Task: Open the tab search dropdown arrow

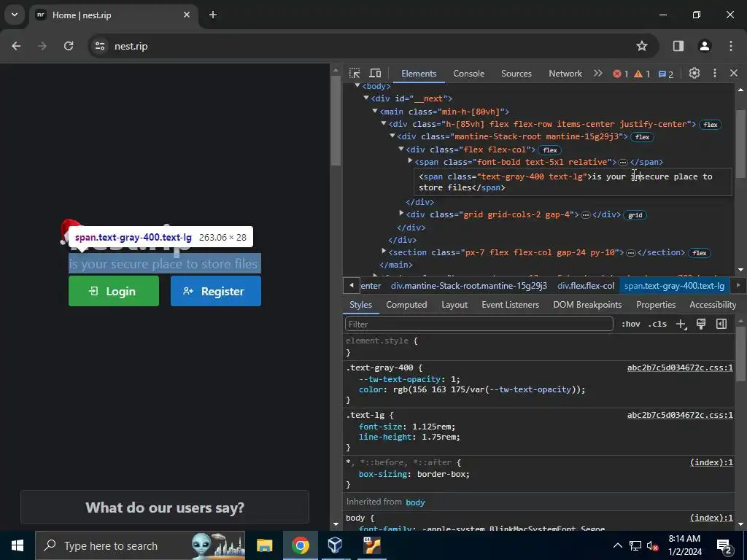Action: coord(15,15)
